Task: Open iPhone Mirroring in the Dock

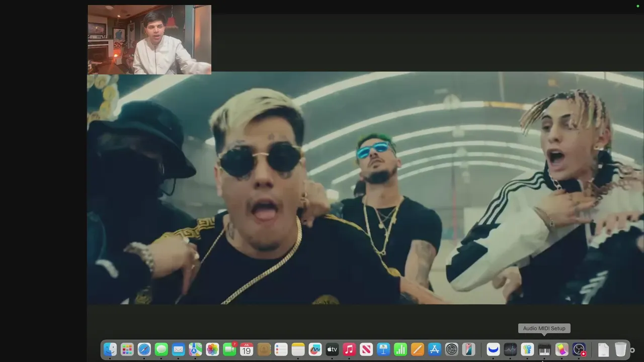Action: tap(469, 349)
